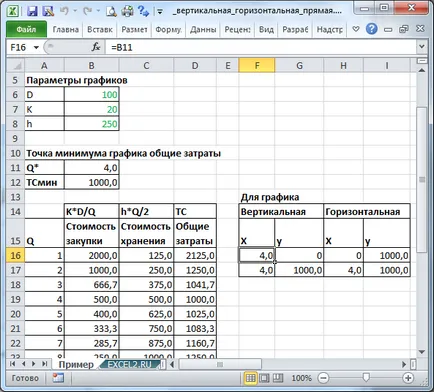
Task: Open Customize Quick Access Toolbar dropdown
Action: tap(160, 12)
